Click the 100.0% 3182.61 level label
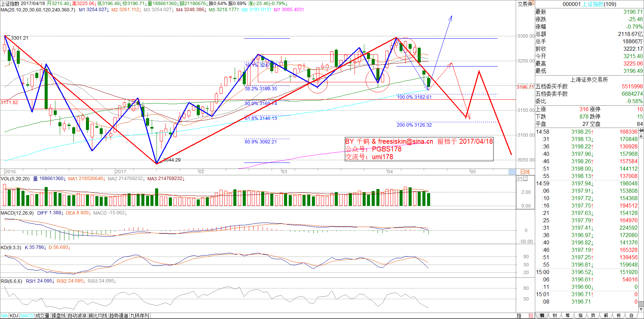Screen dimensions: 644x319 click(414, 97)
